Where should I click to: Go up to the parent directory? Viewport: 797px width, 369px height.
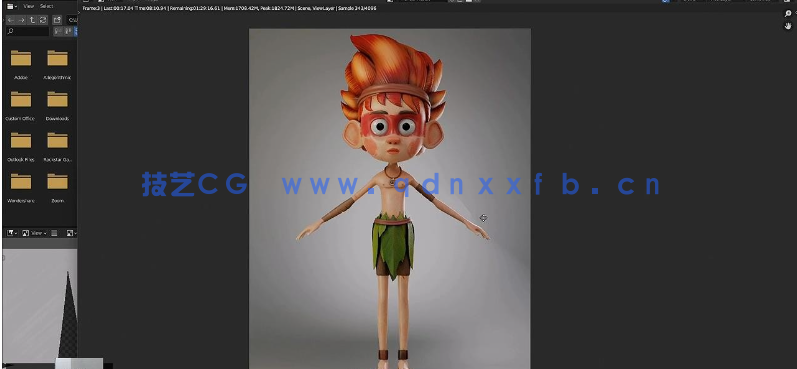coord(32,20)
